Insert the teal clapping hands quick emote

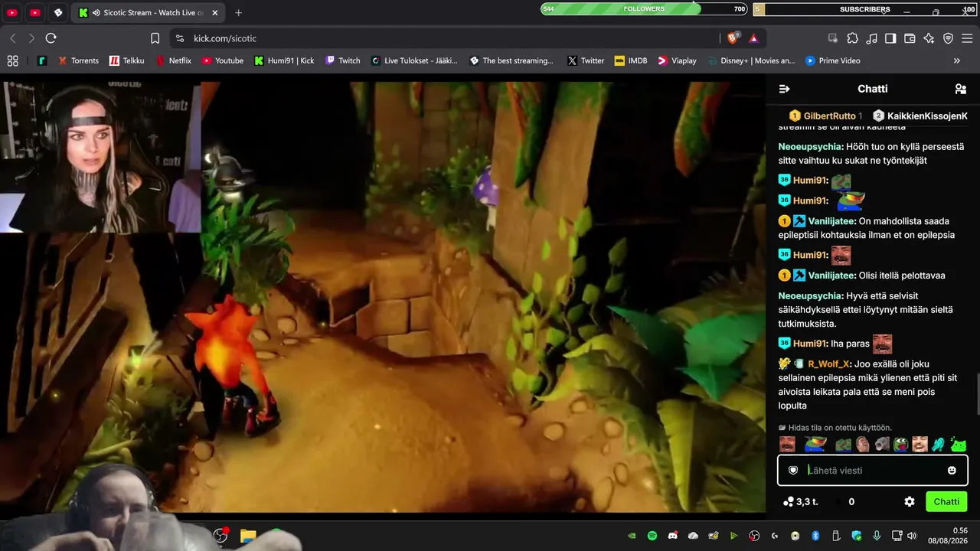(938, 445)
